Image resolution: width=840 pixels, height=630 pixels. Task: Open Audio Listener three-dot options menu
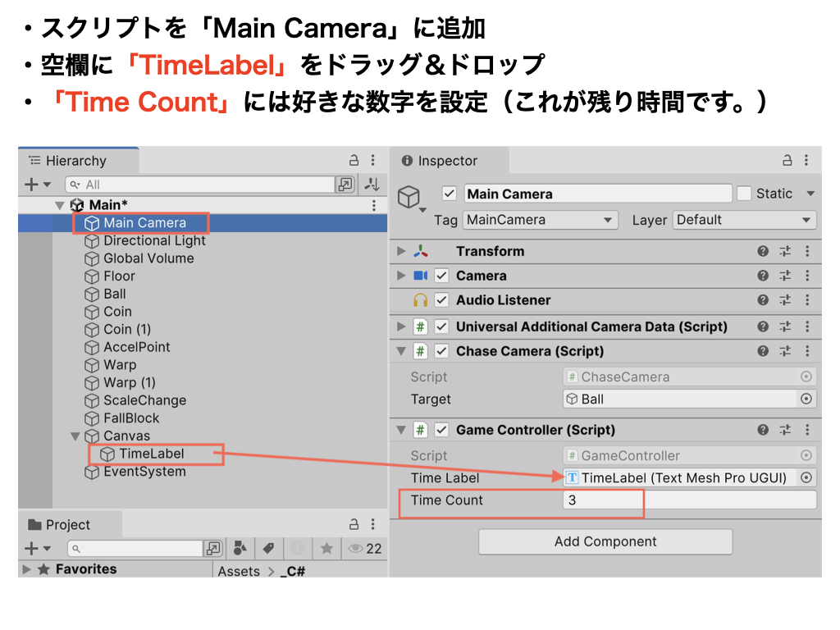[x=807, y=301]
